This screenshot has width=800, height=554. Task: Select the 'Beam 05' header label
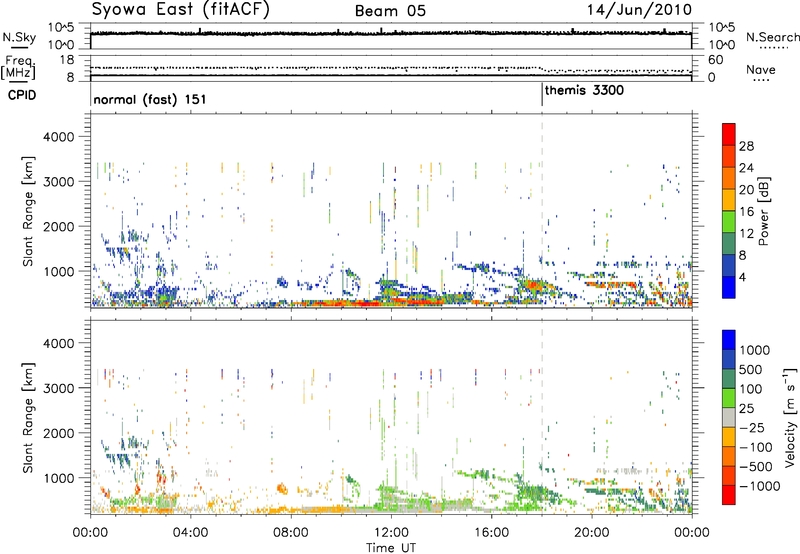390,11
